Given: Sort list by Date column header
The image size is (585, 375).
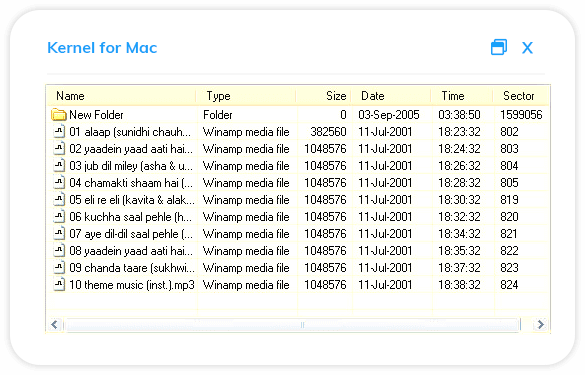Looking at the screenshot, I should [x=391, y=96].
